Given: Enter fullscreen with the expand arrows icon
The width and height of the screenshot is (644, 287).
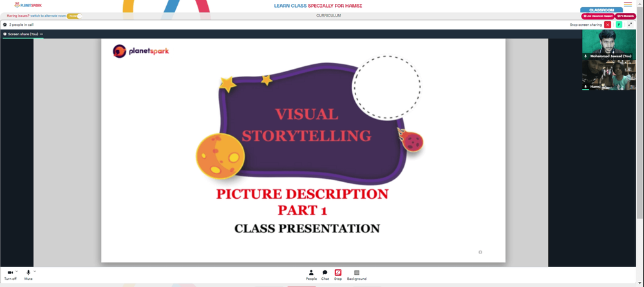Looking at the screenshot, I should 630,24.
